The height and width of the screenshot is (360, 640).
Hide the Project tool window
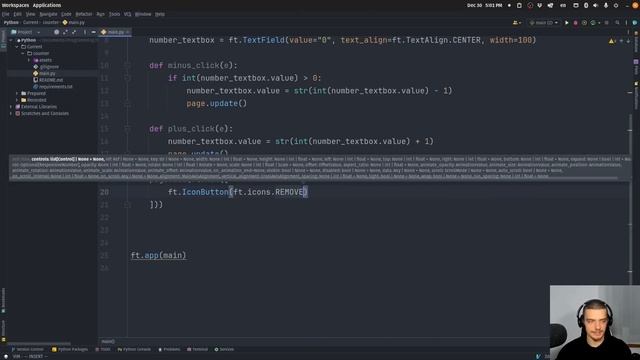coord(93,32)
